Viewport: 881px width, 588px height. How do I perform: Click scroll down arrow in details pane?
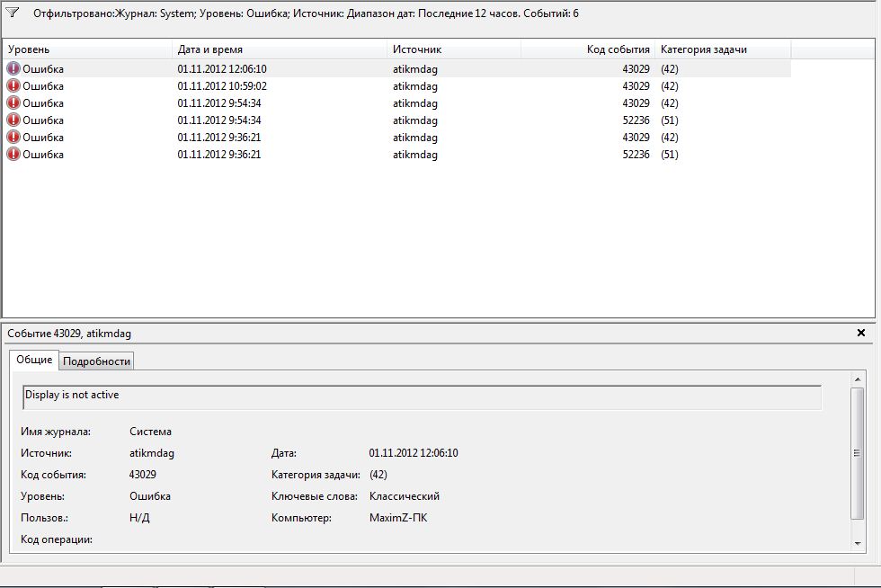(858, 543)
